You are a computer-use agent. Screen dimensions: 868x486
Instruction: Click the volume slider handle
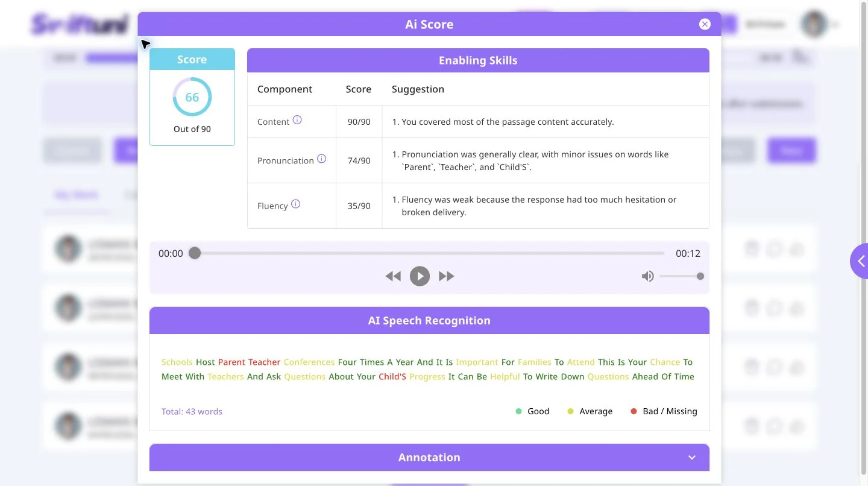(x=700, y=276)
